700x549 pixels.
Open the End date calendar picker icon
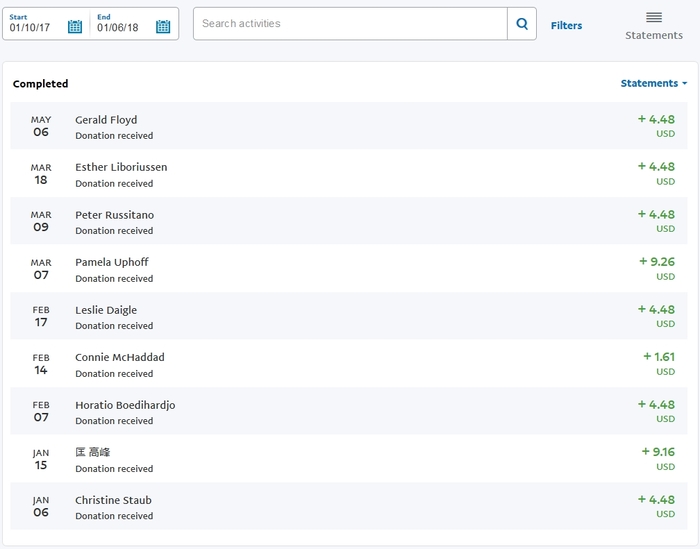(x=163, y=27)
